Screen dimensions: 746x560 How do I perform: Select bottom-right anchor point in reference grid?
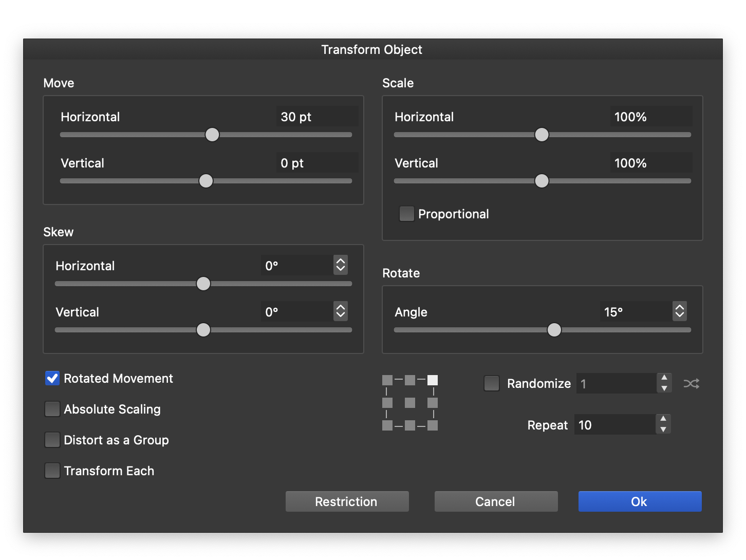[433, 425]
